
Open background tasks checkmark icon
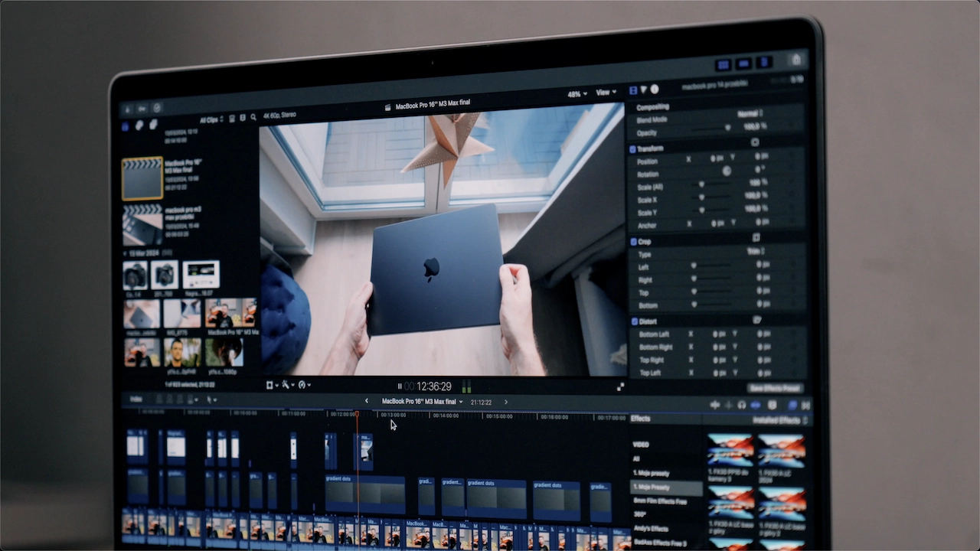157,109
